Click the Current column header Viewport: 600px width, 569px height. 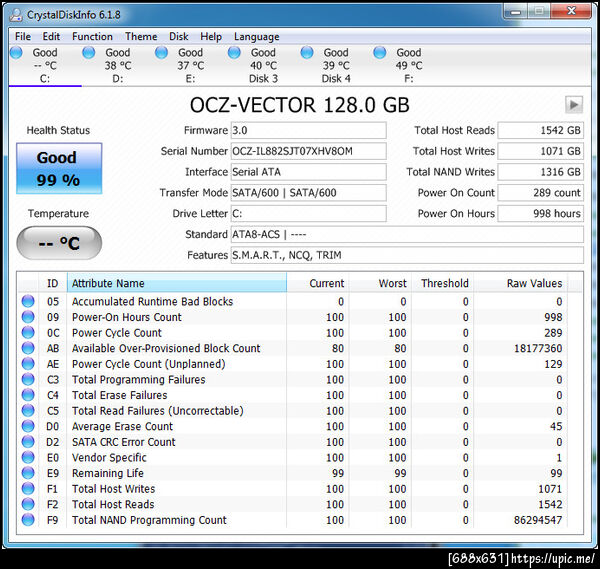coord(318,283)
